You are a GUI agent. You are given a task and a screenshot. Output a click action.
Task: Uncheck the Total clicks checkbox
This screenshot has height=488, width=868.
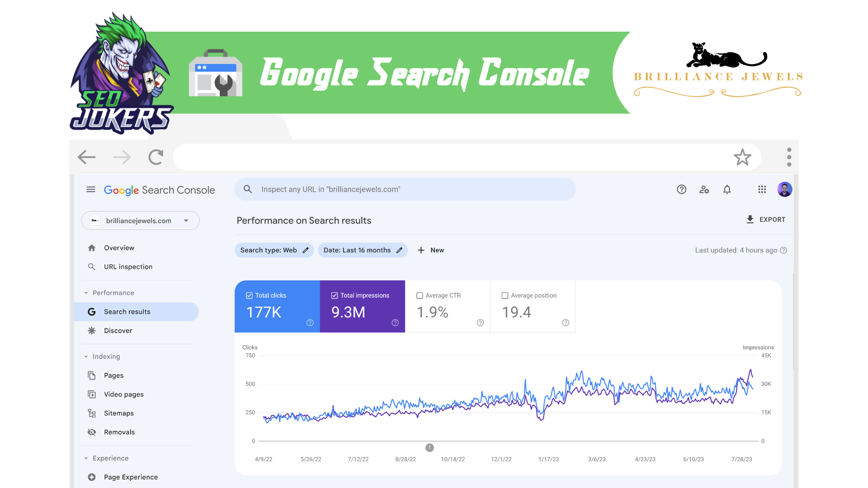click(249, 296)
